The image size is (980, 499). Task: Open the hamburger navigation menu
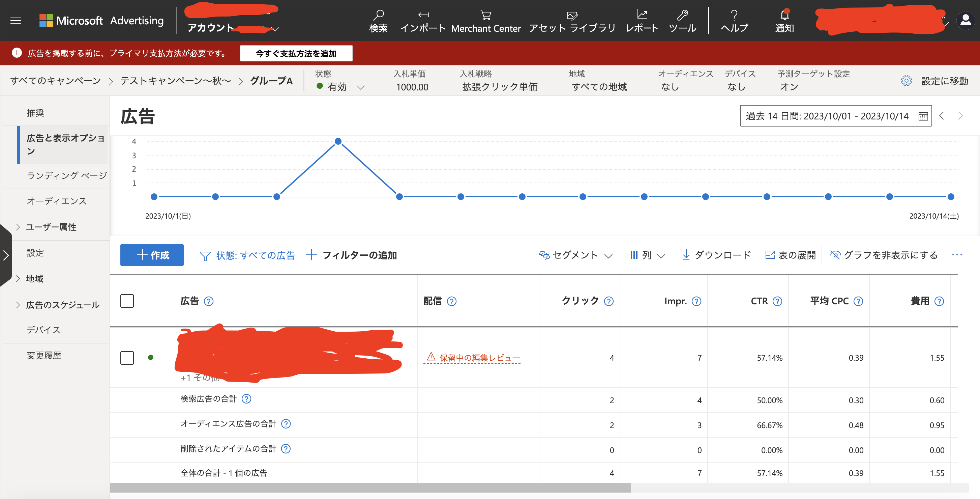point(16,21)
